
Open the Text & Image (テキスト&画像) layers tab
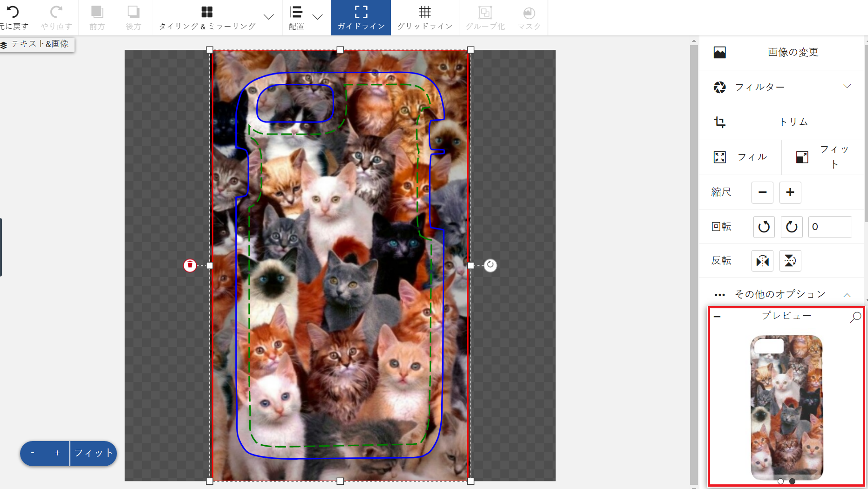[36, 44]
